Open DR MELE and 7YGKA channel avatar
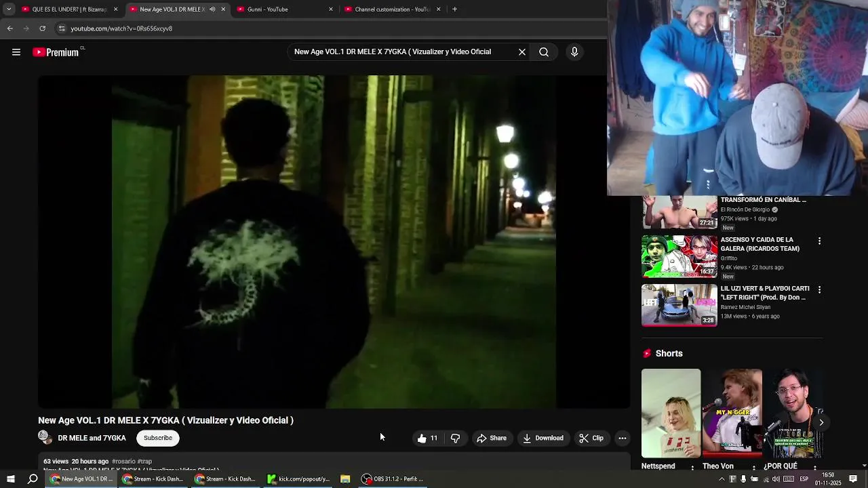 click(45, 438)
